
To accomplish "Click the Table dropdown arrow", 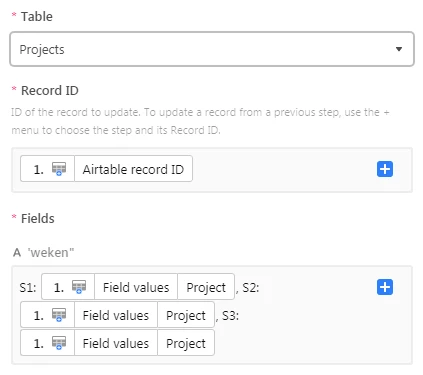I will pos(399,49).
